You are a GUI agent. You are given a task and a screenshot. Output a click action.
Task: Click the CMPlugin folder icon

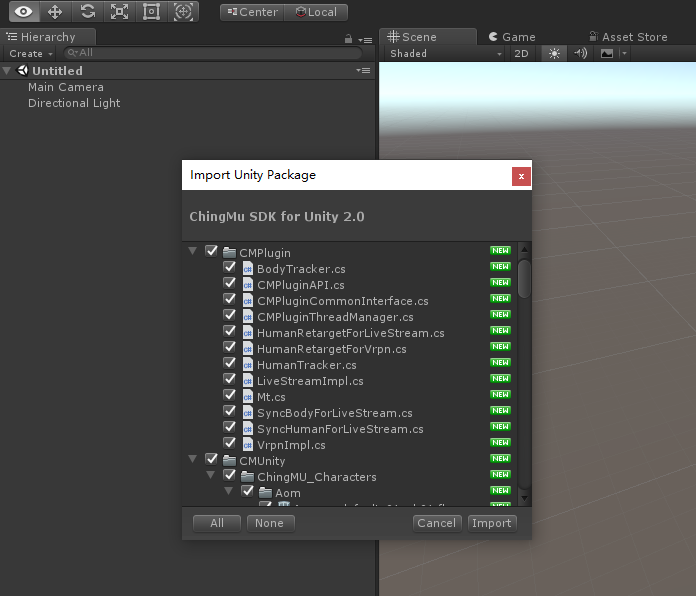tap(229, 253)
